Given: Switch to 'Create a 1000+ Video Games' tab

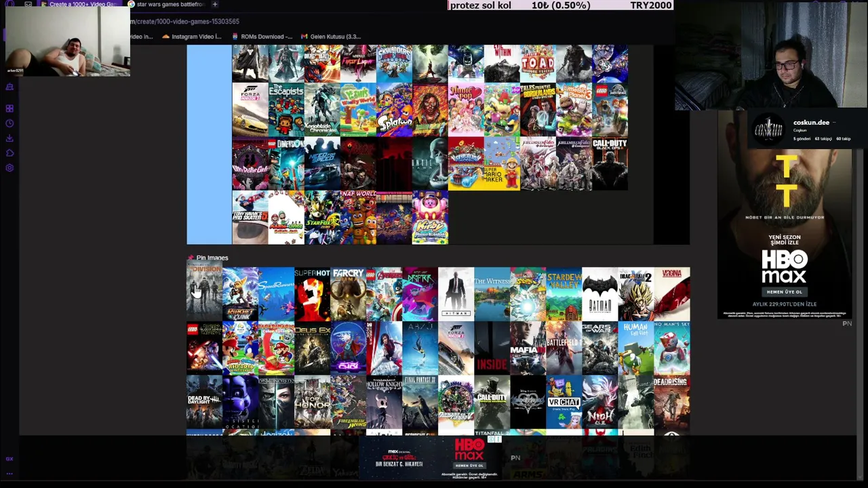Looking at the screenshot, I should point(78,4).
